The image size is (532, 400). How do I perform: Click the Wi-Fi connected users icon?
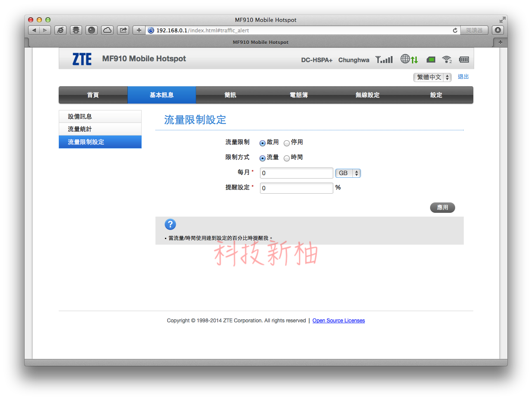point(447,60)
